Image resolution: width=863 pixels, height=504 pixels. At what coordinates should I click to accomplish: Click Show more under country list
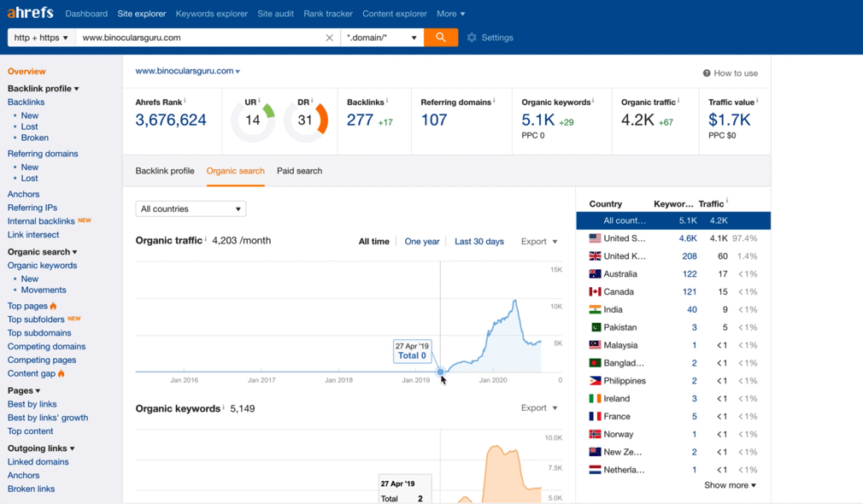729,485
